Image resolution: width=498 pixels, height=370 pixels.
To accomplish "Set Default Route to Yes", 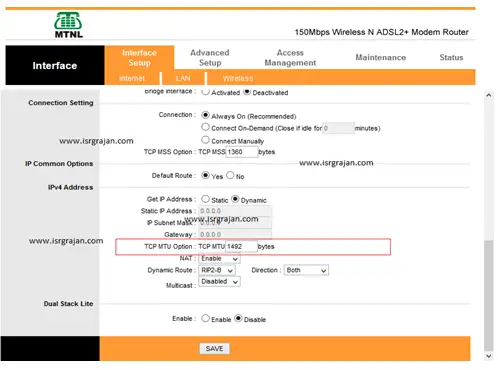I will pyautogui.click(x=205, y=175).
